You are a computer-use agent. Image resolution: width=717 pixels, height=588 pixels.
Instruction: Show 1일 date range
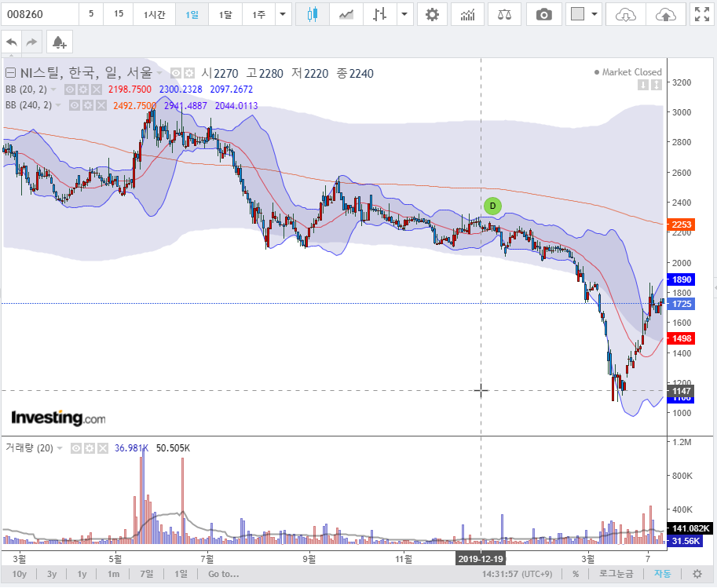(181, 574)
